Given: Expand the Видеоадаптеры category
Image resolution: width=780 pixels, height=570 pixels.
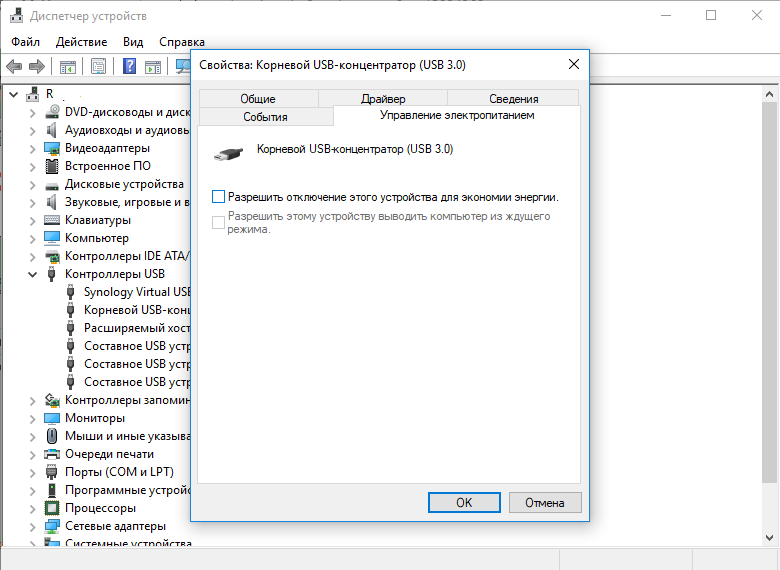Looking at the screenshot, I should [32, 149].
